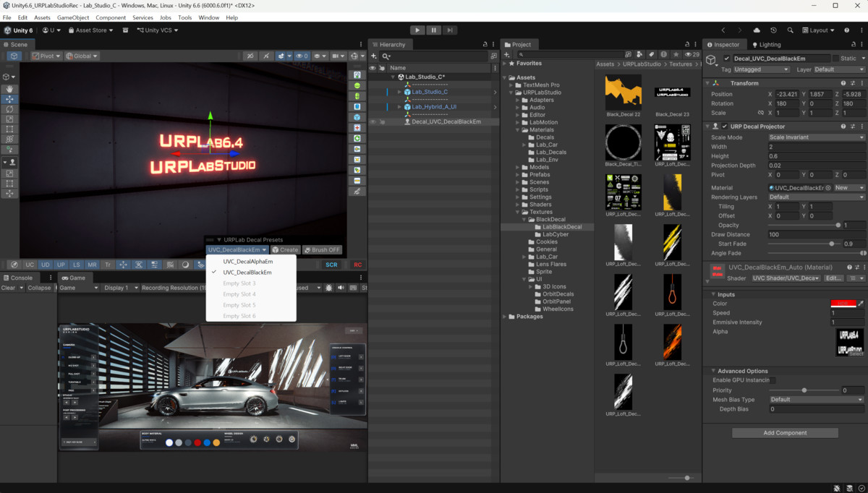Screen dimensions: 868x493
Task: Open the Layout dropdown
Action: (x=817, y=30)
